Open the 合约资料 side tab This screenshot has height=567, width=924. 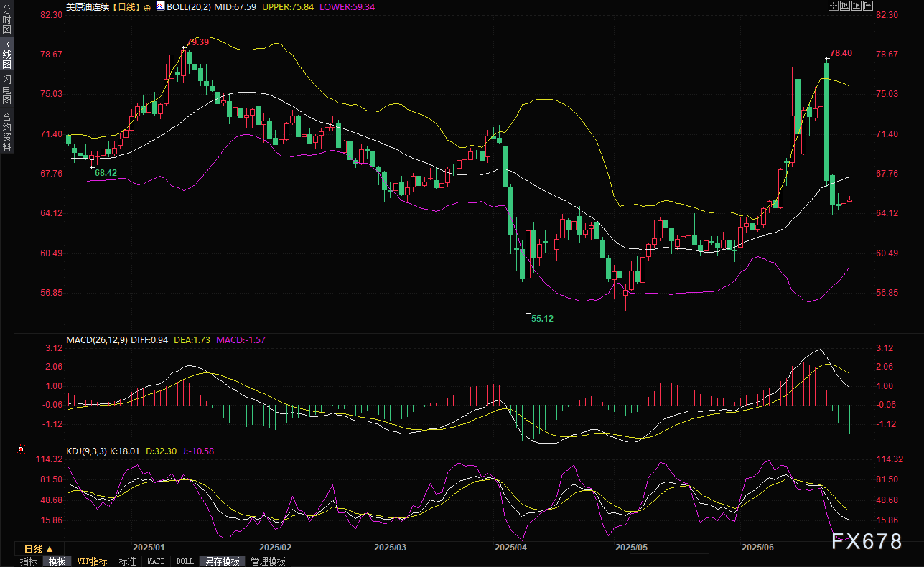coord(6,131)
